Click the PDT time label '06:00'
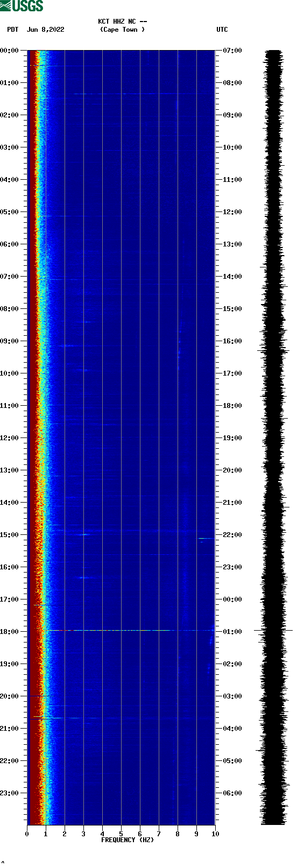Viewport: 297px width, 868px height. click(x=9, y=244)
